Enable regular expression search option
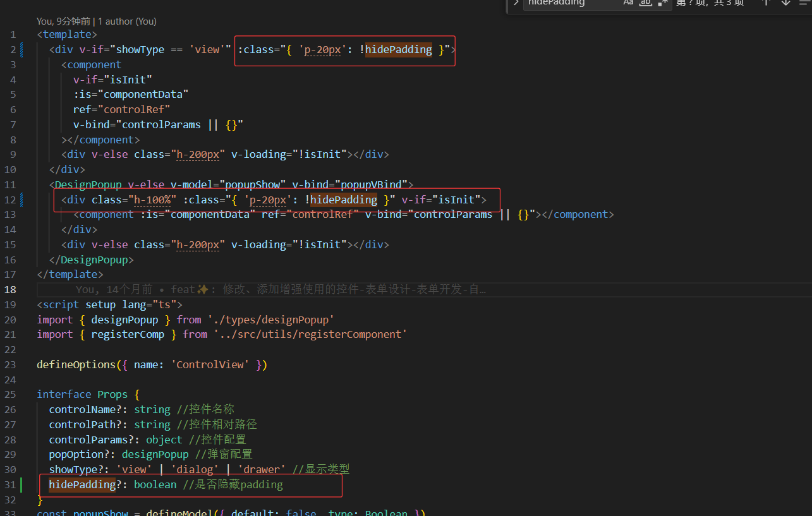812x516 pixels. click(x=662, y=3)
